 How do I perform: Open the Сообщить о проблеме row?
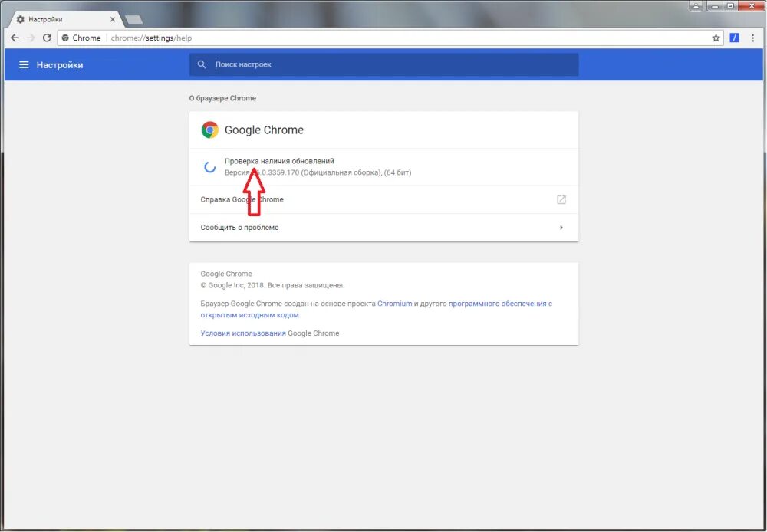tap(384, 228)
